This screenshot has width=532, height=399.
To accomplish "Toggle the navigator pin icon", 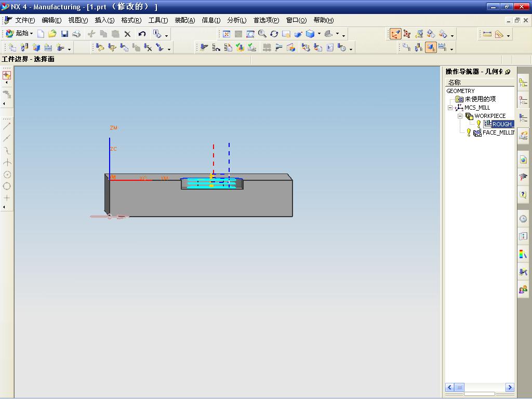I will click(x=508, y=72).
